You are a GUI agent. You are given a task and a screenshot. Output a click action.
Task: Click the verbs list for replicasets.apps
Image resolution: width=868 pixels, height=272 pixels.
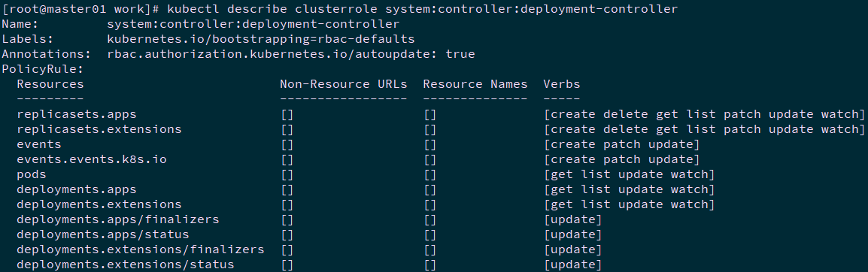tap(704, 114)
